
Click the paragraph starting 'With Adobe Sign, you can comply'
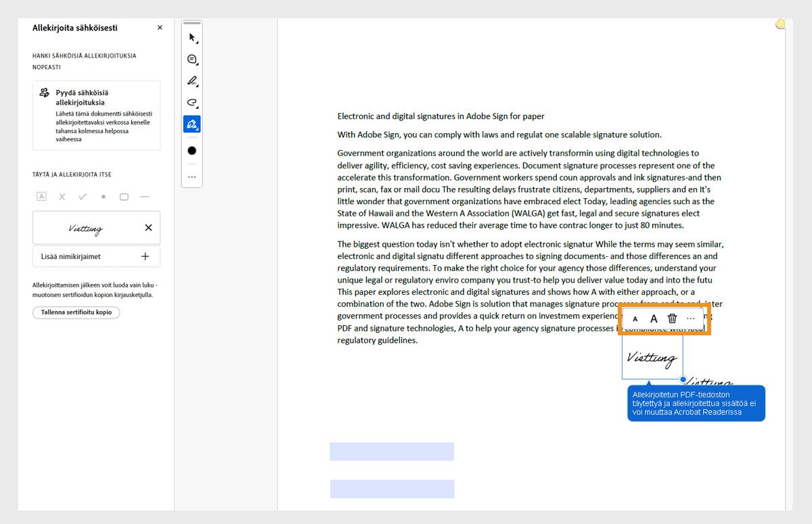[x=499, y=135]
